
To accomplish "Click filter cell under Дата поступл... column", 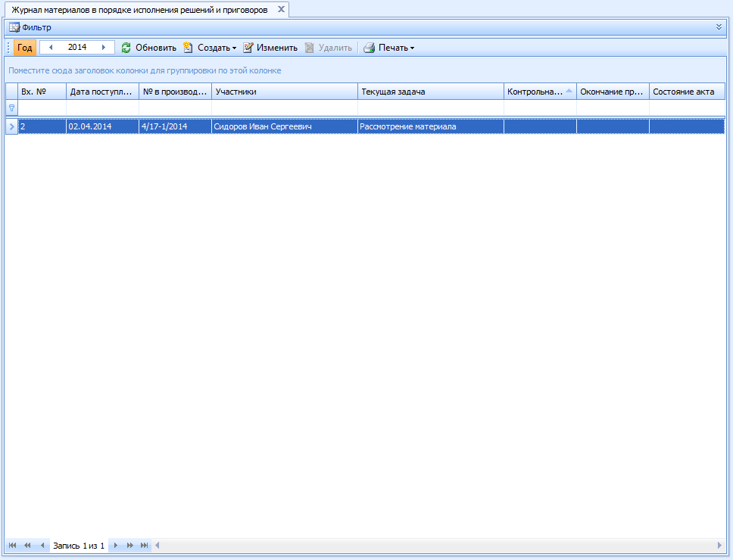I will pyautogui.click(x=102, y=108).
